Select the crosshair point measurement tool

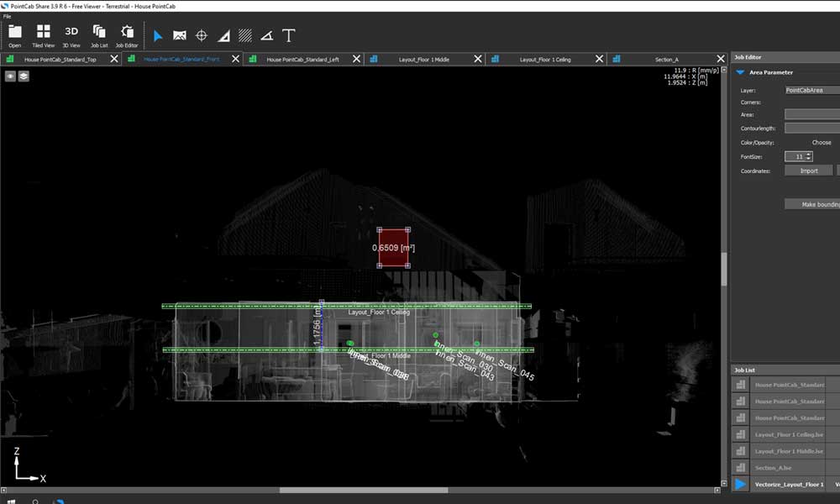click(x=202, y=36)
